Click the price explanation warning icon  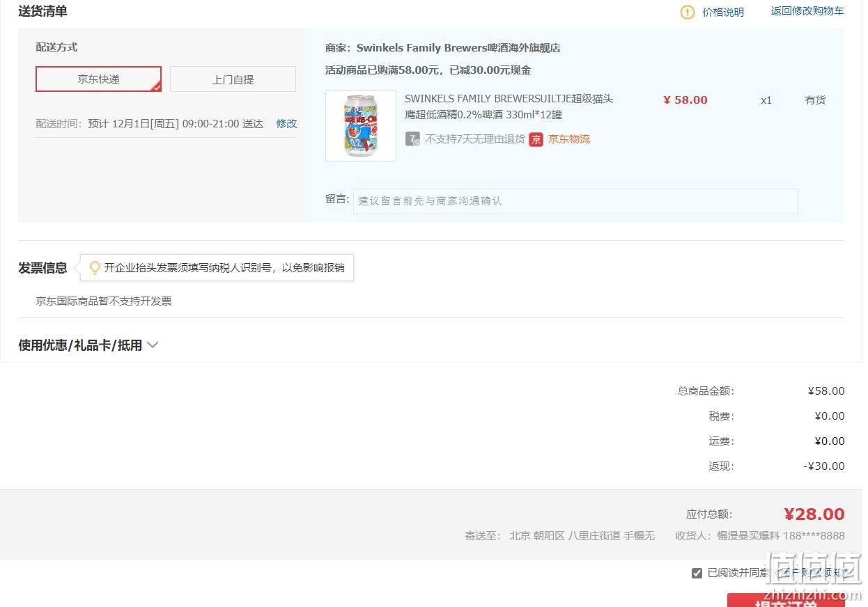coord(688,12)
